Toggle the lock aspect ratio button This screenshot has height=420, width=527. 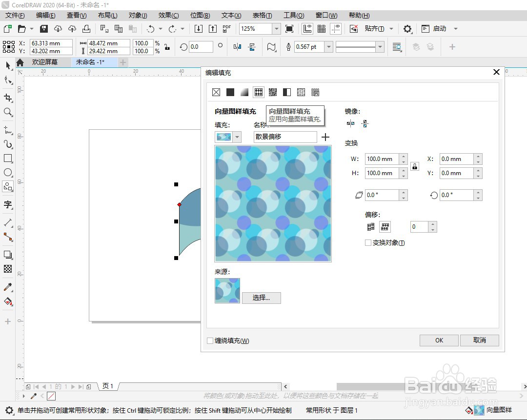point(415,166)
